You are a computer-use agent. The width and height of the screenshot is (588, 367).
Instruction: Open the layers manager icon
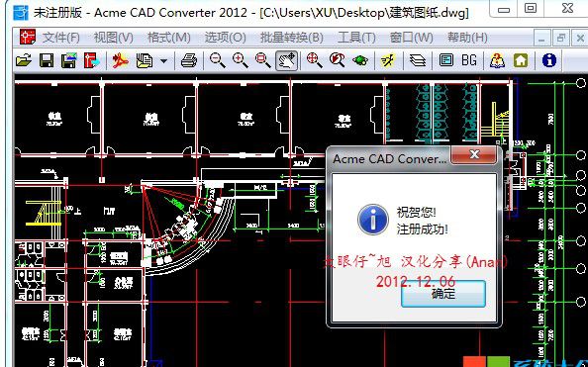418,60
